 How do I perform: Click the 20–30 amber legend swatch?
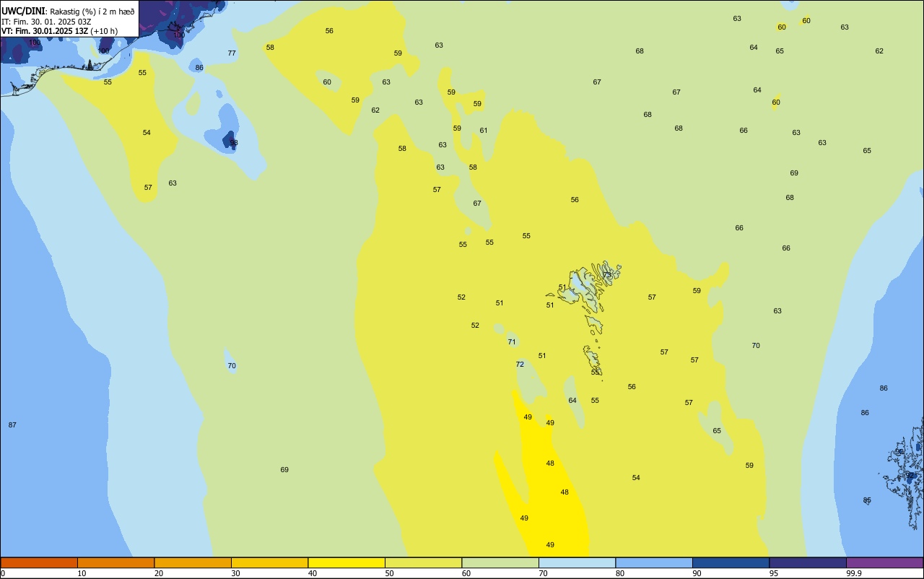click(193, 562)
